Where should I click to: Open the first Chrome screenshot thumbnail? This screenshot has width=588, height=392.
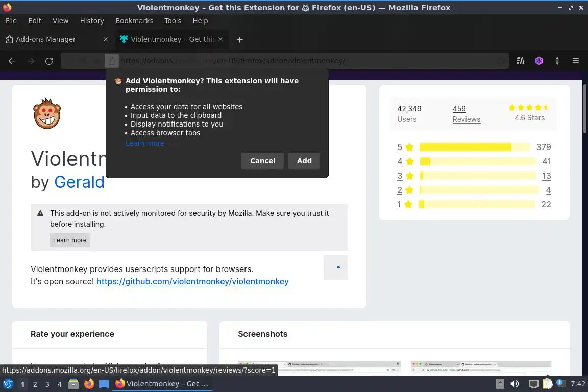pyautogui.click(x=319, y=368)
